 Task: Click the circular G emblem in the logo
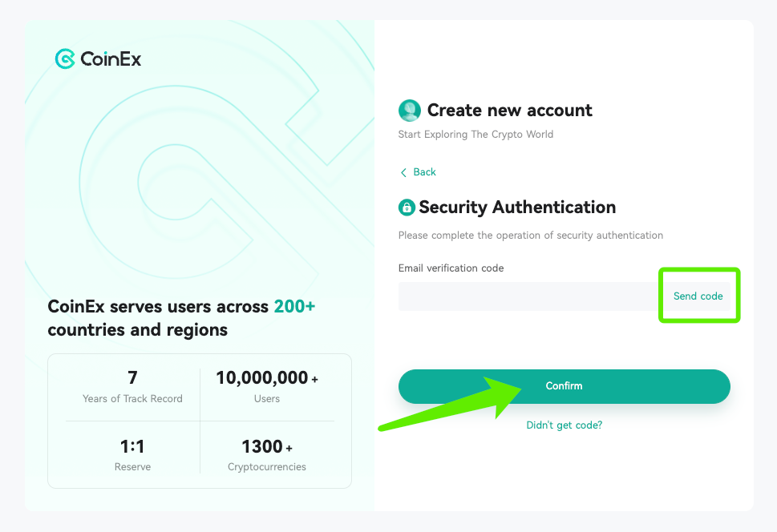[65, 58]
